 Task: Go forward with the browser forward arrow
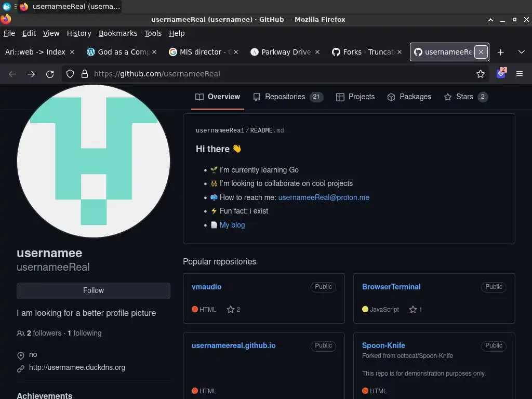coord(31,74)
